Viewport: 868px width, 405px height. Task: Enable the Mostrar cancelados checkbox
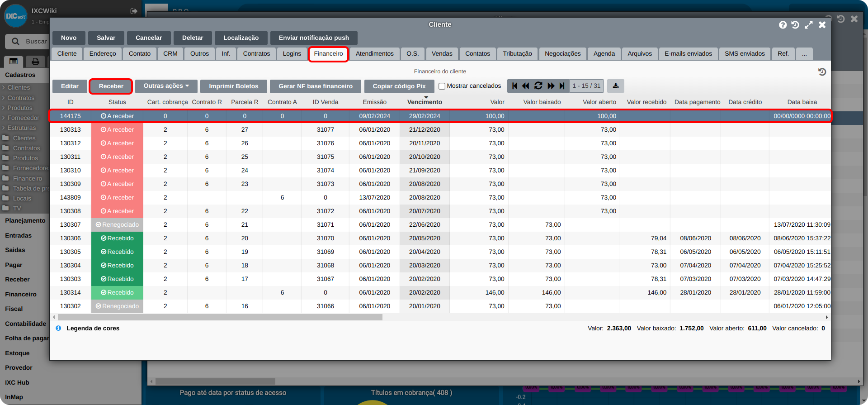[x=442, y=86]
